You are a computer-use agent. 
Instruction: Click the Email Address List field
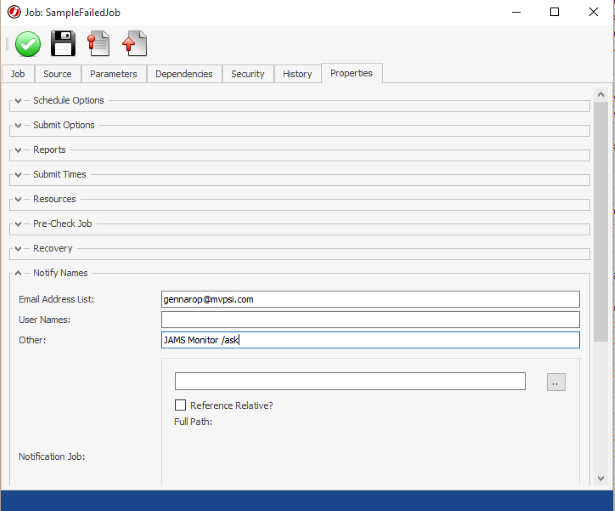coord(370,299)
